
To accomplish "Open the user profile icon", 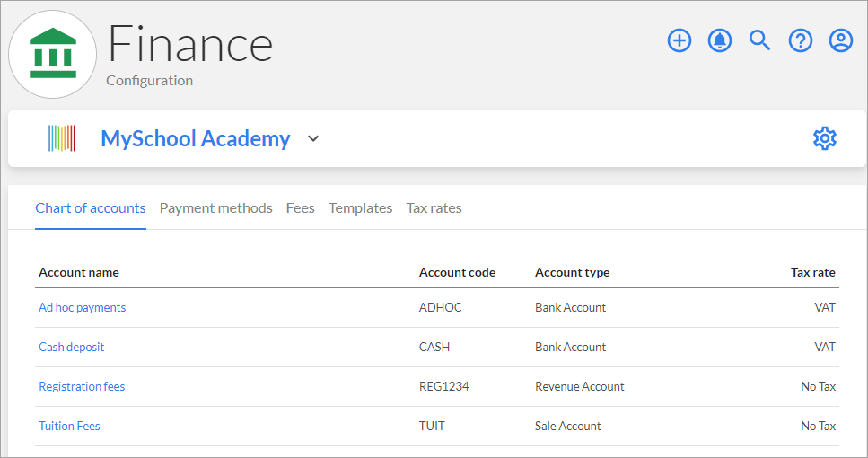I will [x=841, y=40].
